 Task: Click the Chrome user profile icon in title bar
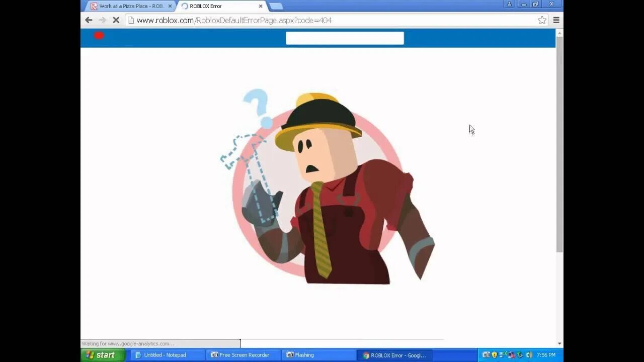(509, 4)
